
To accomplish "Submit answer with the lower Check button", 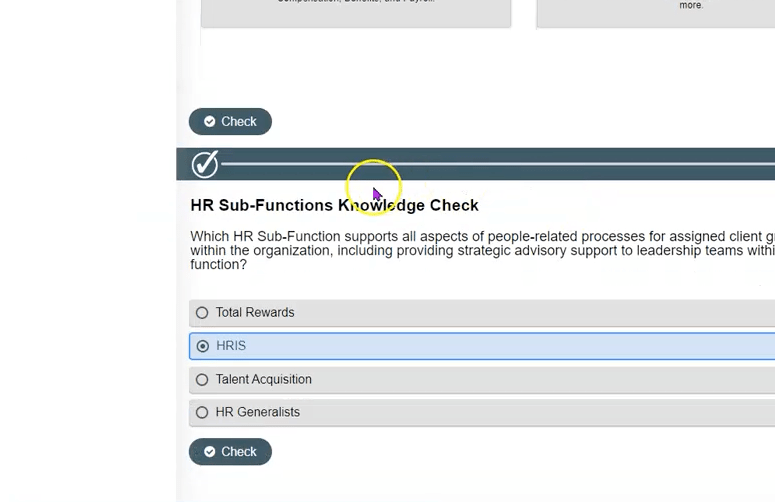I will coord(230,452).
